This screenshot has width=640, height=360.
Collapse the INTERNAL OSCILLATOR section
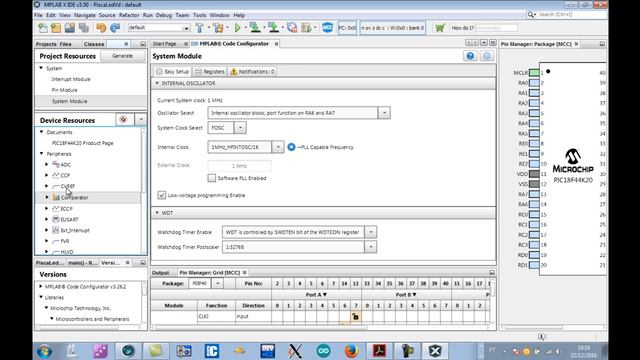(x=157, y=83)
